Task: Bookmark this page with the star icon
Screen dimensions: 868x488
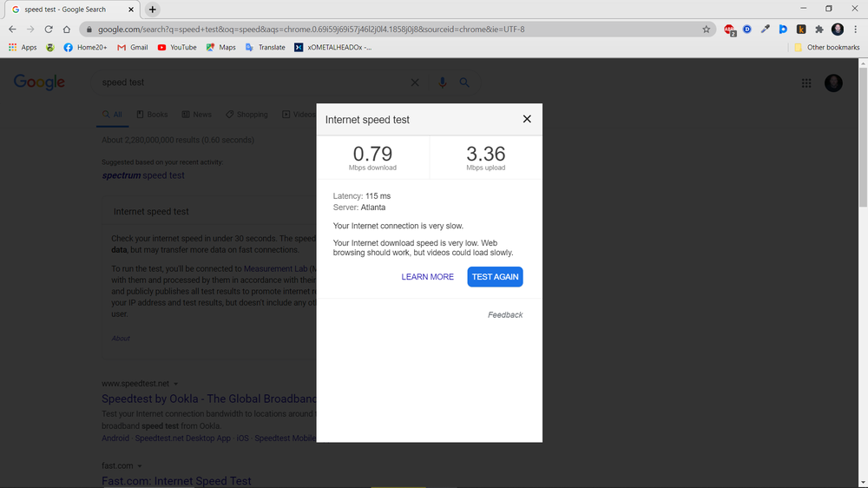Action: pyautogui.click(x=707, y=29)
